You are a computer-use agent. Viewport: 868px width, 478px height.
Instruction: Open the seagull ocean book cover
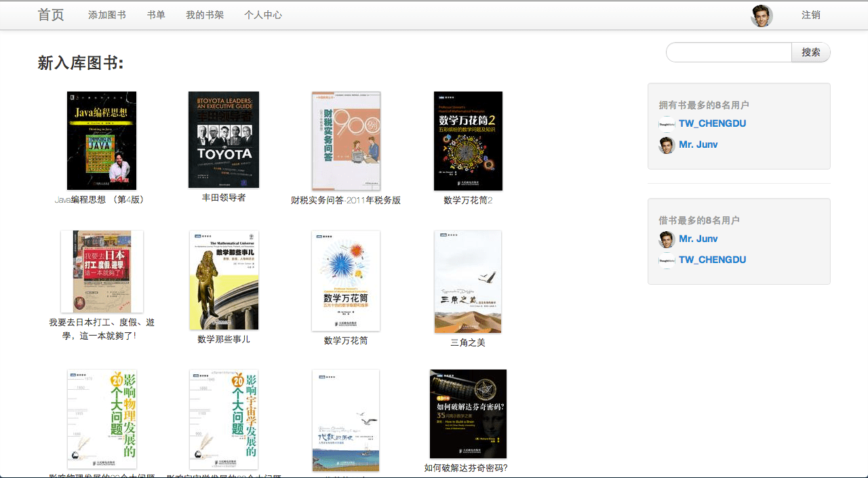pos(346,420)
